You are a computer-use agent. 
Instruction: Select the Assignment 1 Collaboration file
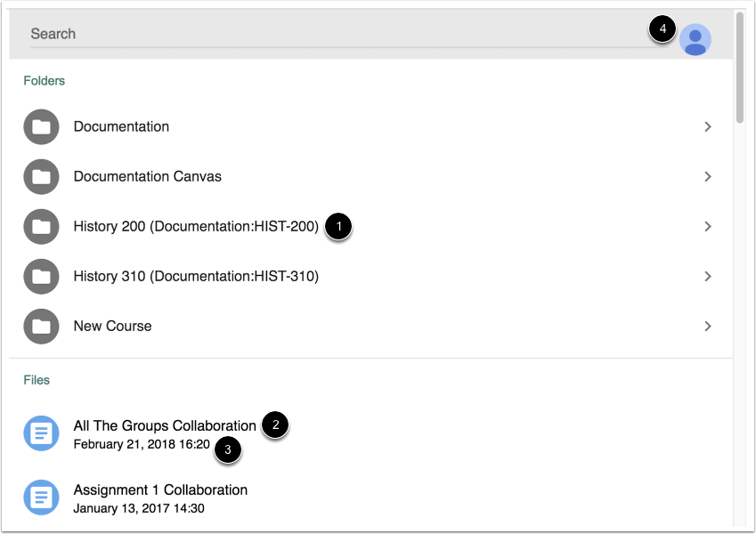[160, 490]
